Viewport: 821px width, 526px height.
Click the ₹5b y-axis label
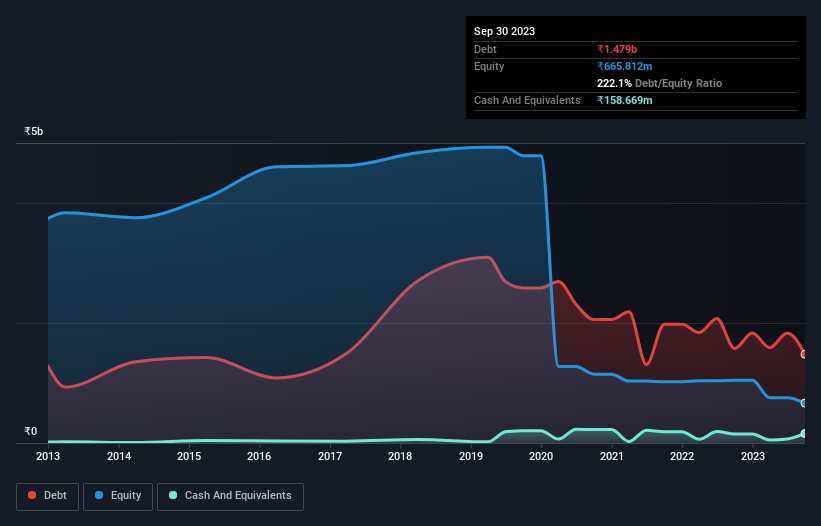click(34, 131)
